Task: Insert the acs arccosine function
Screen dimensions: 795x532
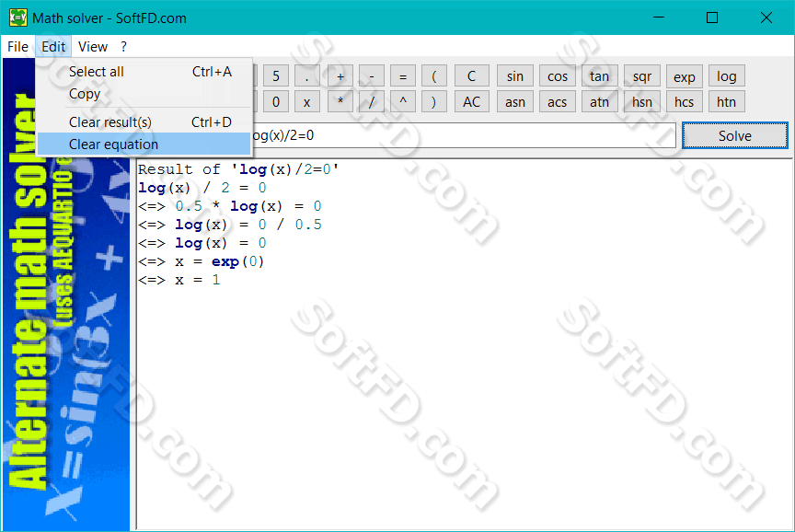Action: click(x=558, y=102)
